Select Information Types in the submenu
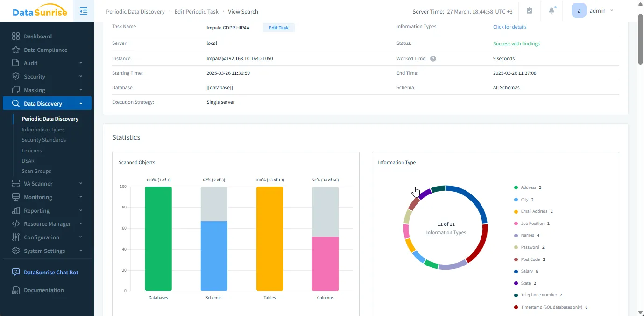Screen dimensions: 644x316 [43, 129]
